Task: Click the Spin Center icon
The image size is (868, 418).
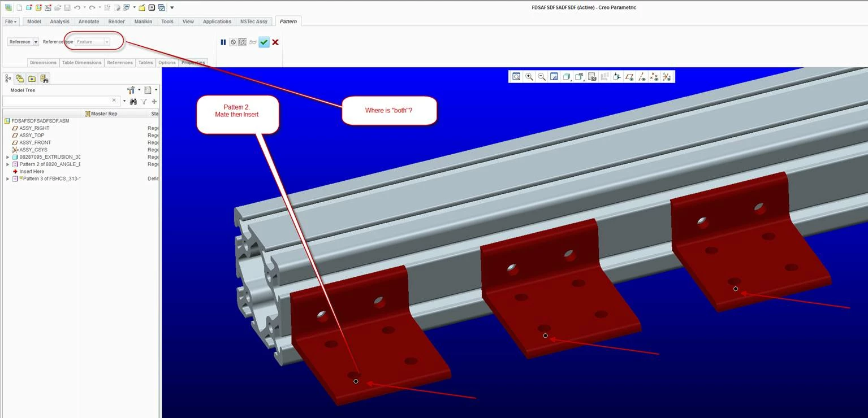Action: coord(617,77)
